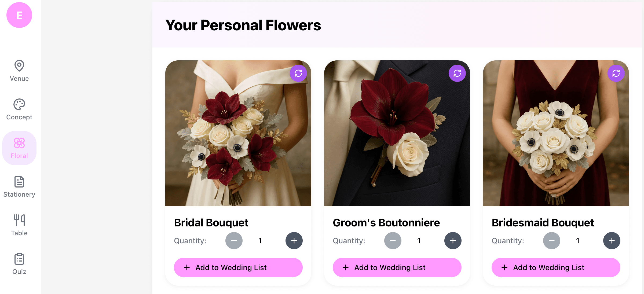Decrease Bridal Bouquet quantity
Screen dimensions: 644x294
click(x=234, y=241)
